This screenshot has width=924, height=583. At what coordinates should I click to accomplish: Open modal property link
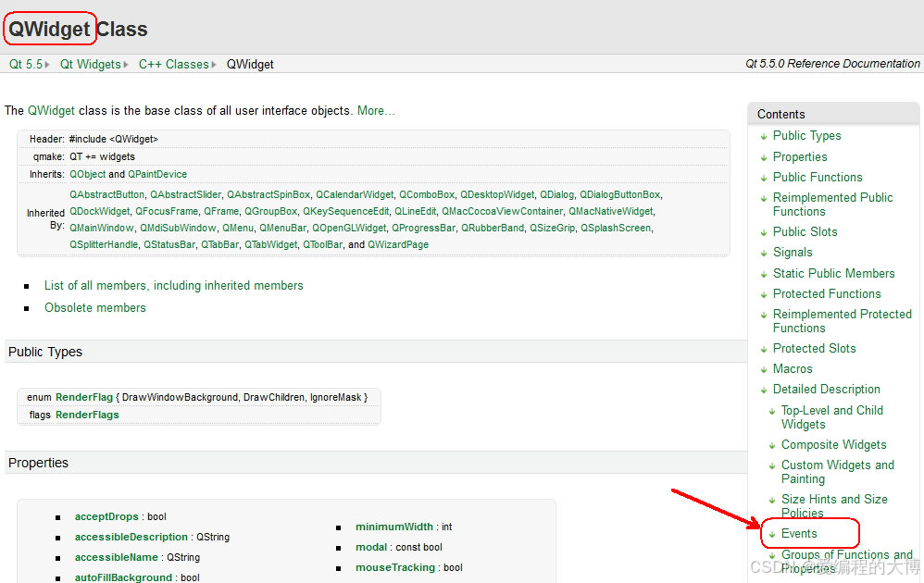pos(371,547)
